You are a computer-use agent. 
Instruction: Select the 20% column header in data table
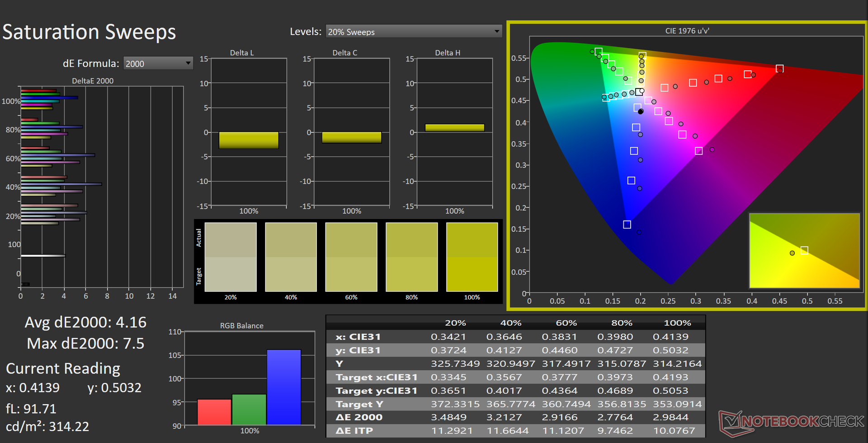[x=455, y=323]
